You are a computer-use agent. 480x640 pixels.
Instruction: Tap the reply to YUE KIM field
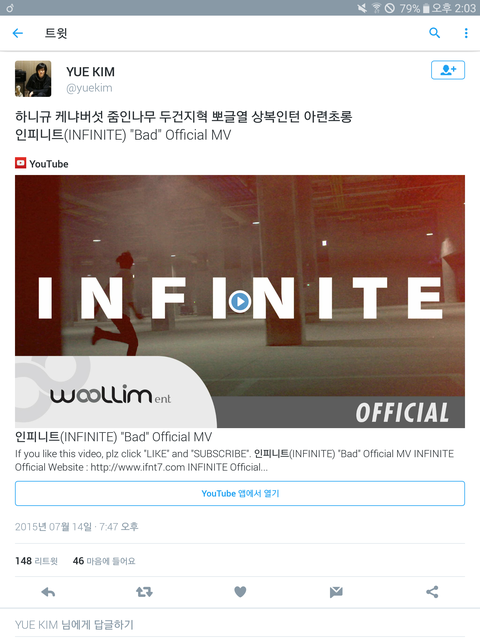click(240, 624)
